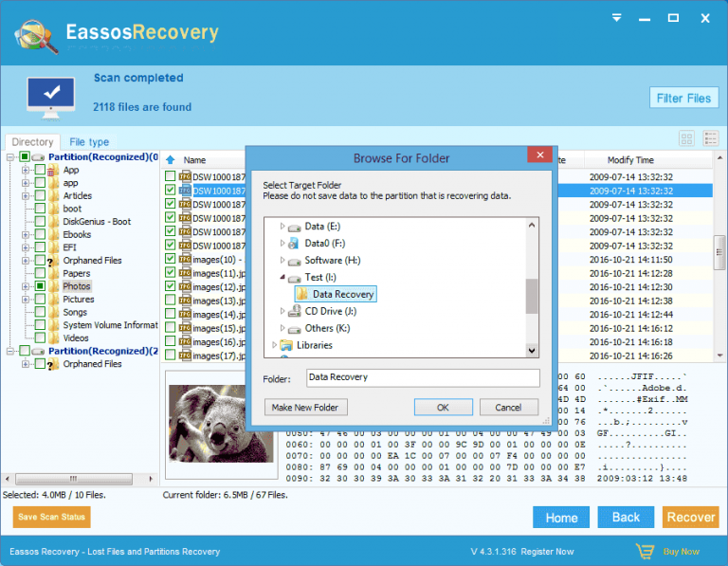This screenshot has width=728, height=566.
Task: Select the Directory tab
Action: click(x=32, y=141)
